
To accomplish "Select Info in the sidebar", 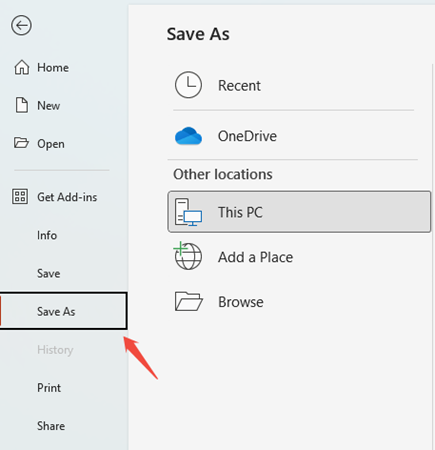I will (x=47, y=235).
